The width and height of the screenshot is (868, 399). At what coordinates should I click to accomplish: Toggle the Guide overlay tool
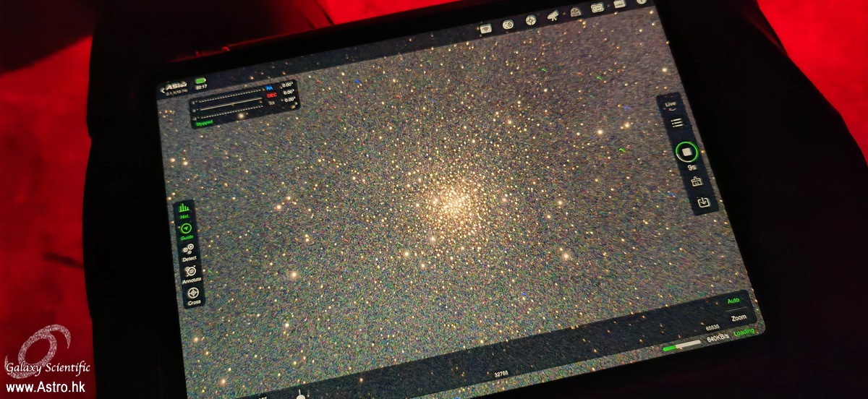point(186,231)
